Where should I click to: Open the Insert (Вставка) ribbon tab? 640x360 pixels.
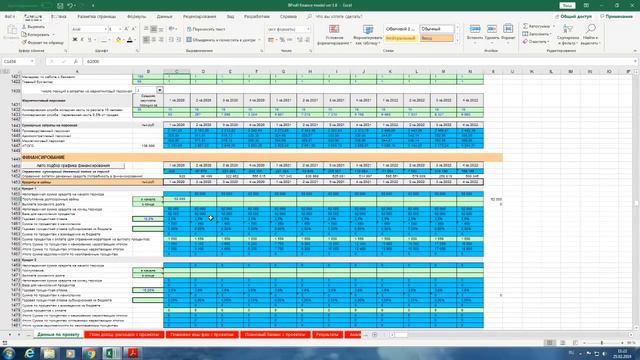(x=59, y=16)
